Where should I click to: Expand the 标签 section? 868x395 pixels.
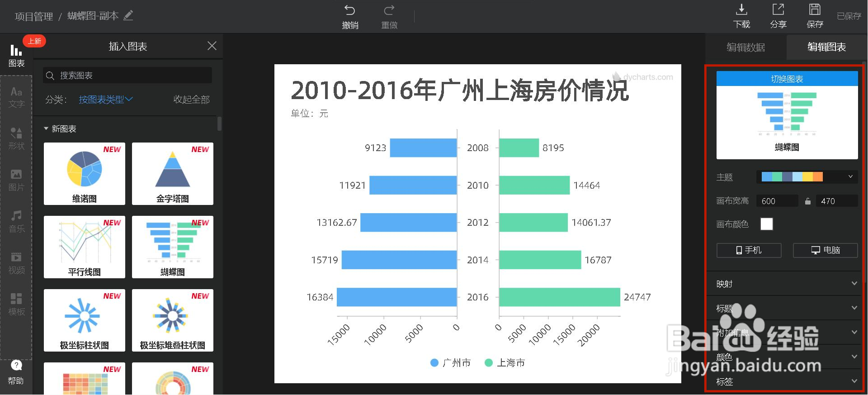pyautogui.click(x=787, y=381)
